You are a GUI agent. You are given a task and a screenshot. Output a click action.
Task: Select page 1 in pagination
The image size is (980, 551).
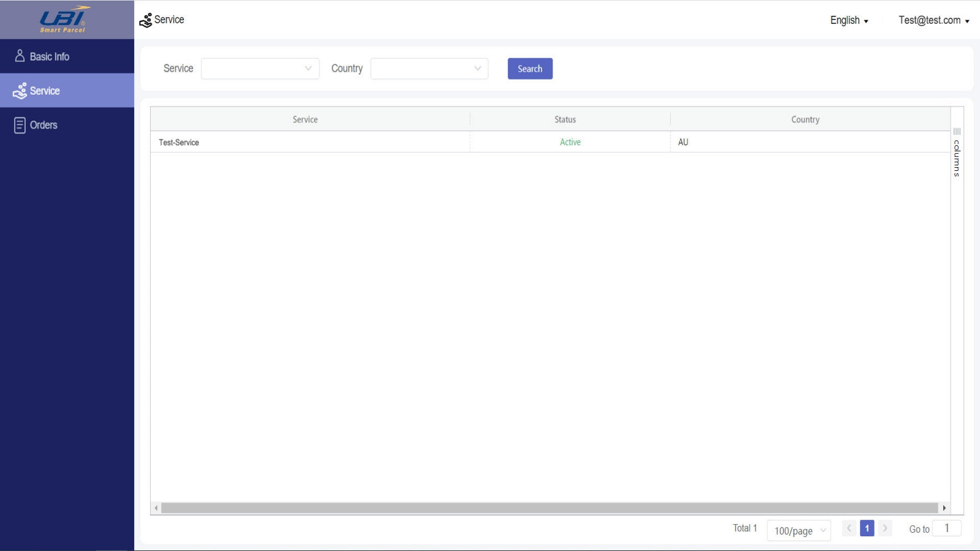pos(867,528)
